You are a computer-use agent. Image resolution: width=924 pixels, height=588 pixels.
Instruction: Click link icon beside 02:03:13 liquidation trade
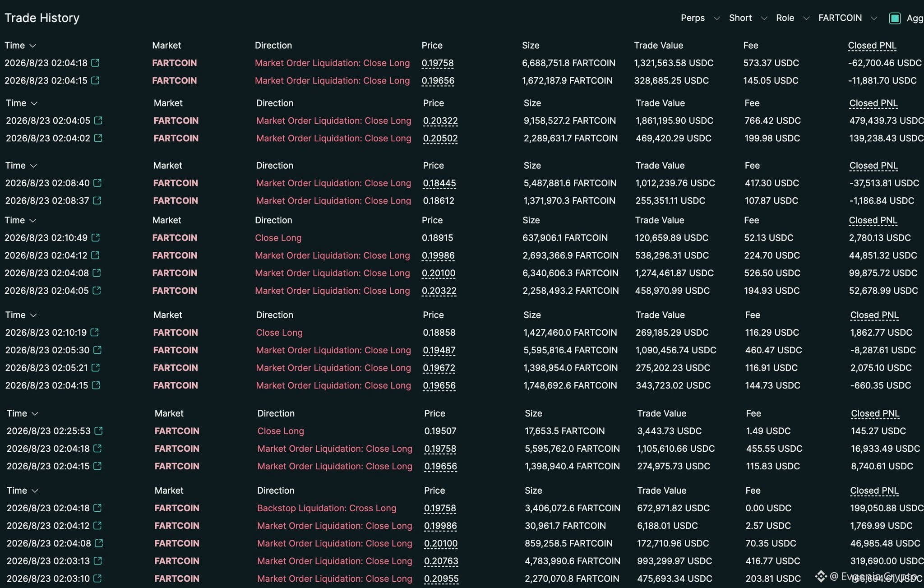(98, 560)
